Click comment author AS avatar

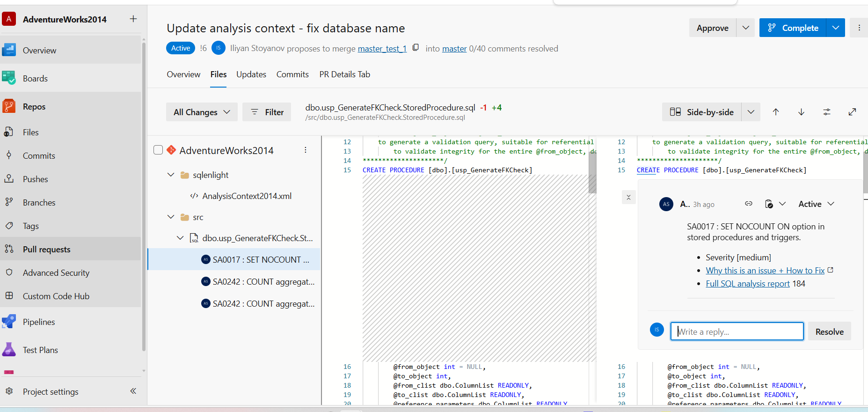pyautogui.click(x=666, y=204)
